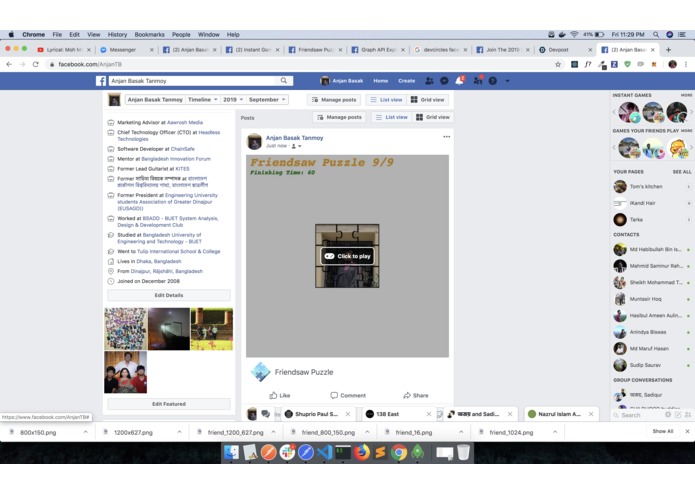Open the post options three-dot menu
The width and height of the screenshot is (695, 494).
pyautogui.click(x=446, y=137)
